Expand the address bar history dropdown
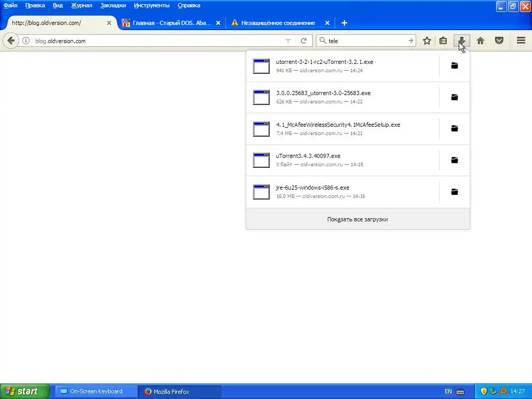 pos(288,41)
